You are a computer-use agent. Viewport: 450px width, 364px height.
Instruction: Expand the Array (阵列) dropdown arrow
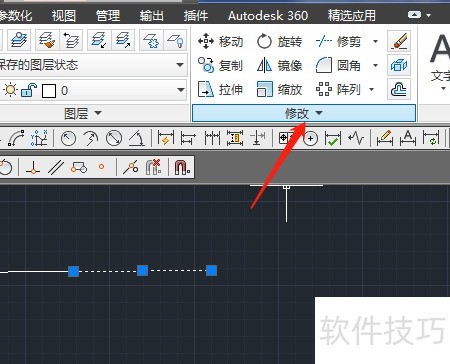[371, 89]
